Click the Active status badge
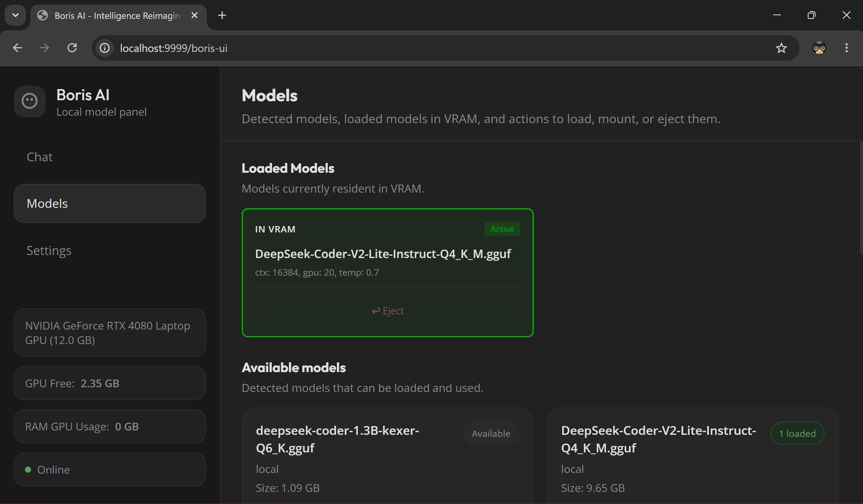This screenshot has width=863, height=504. (502, 229)
